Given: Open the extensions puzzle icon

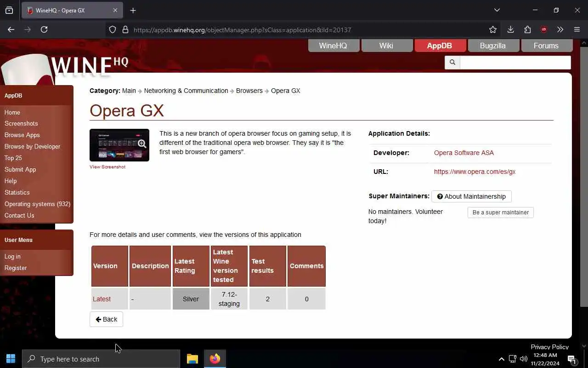Looking at the screenshot, I should point(527,29).
